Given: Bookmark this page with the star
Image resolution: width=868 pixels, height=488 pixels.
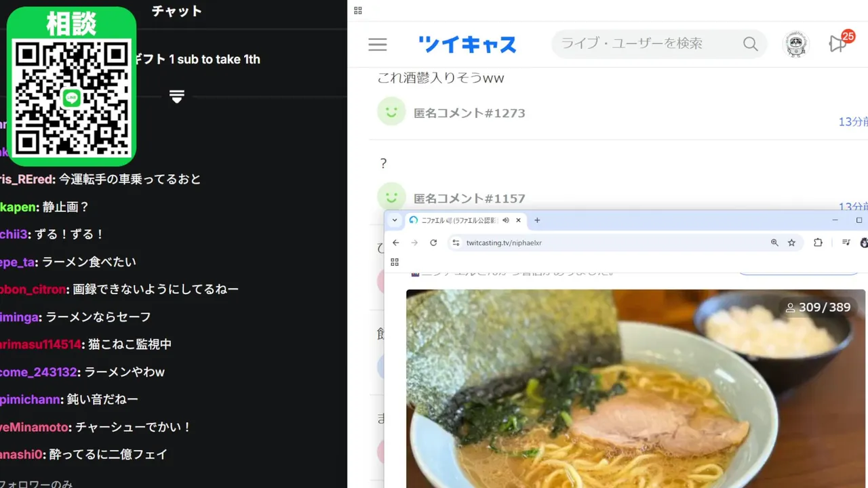Looking at the screenshot, I should point(791,243).
